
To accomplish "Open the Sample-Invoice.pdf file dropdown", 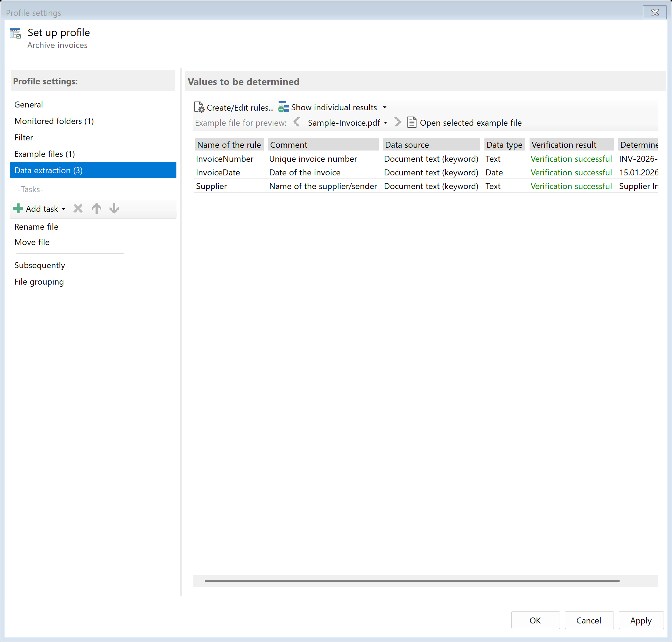I will (385, 123).
